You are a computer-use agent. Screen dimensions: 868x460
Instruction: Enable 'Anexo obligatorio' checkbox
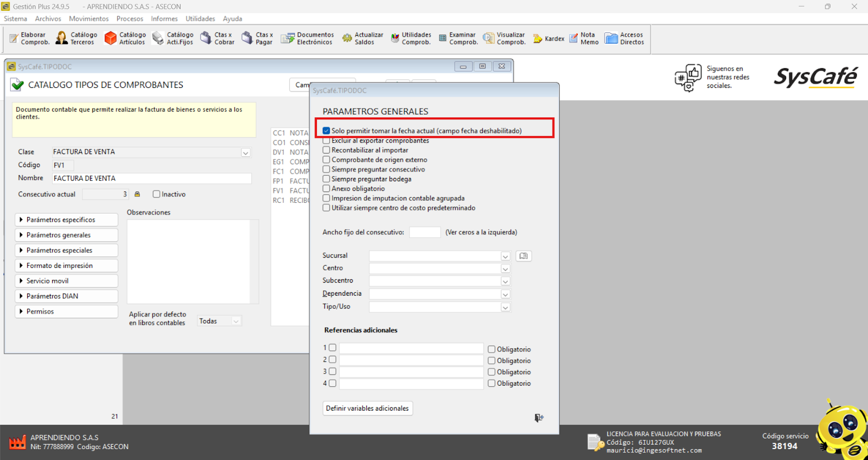pyautogui.click(x=327, y=189)
